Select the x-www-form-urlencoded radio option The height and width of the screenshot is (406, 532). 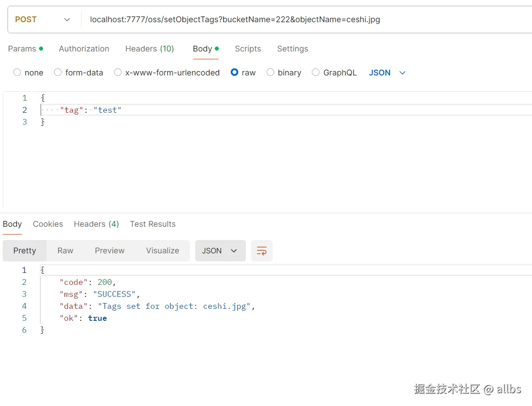[118, 72]
